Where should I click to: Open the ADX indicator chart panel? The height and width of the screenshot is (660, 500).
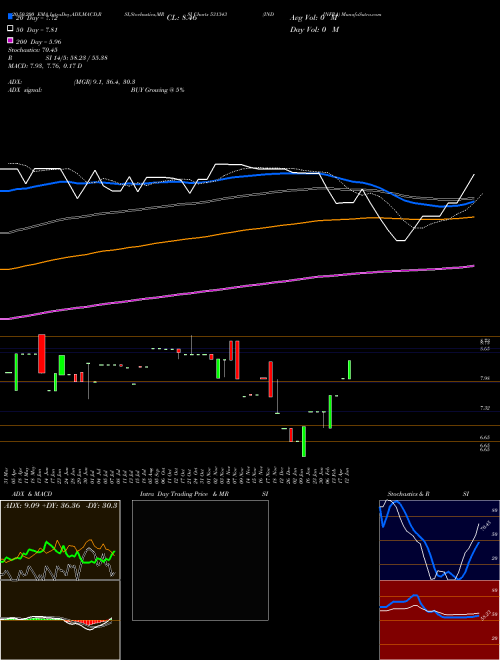[60, 540]
